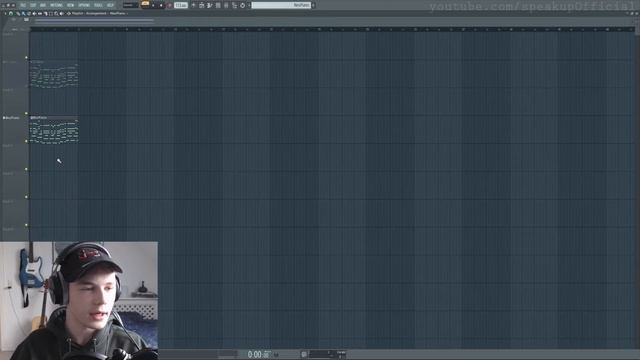Toggle mute dot on the NewPiano track
The height and width of the screenshot is (360, 640).
pyautogui.click(x=27, y=141)
